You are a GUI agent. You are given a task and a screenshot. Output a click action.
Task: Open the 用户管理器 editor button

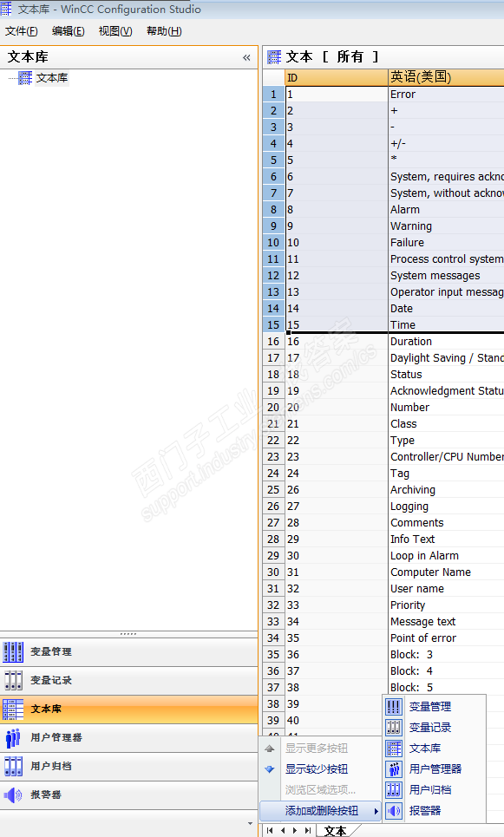[128, 738]
